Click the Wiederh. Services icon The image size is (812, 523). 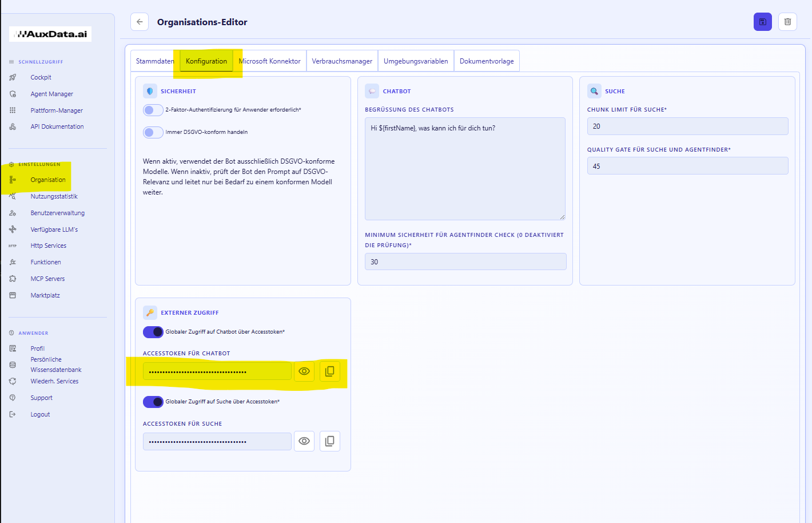13,381
